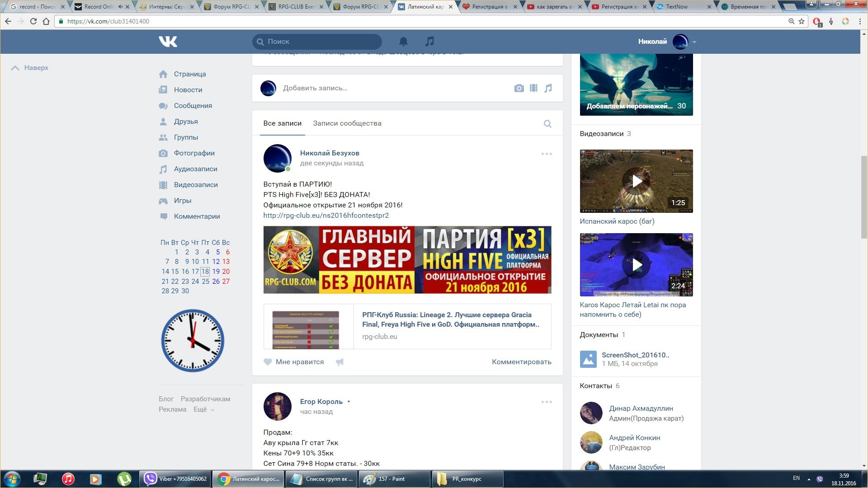Like the post with heart Мне нравится
The image size is (868, 488).
coord(294,362)
